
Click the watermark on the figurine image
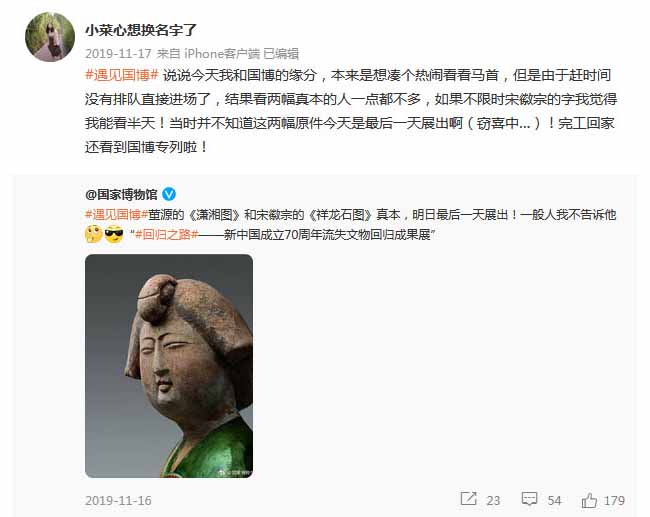coord(235,472)
